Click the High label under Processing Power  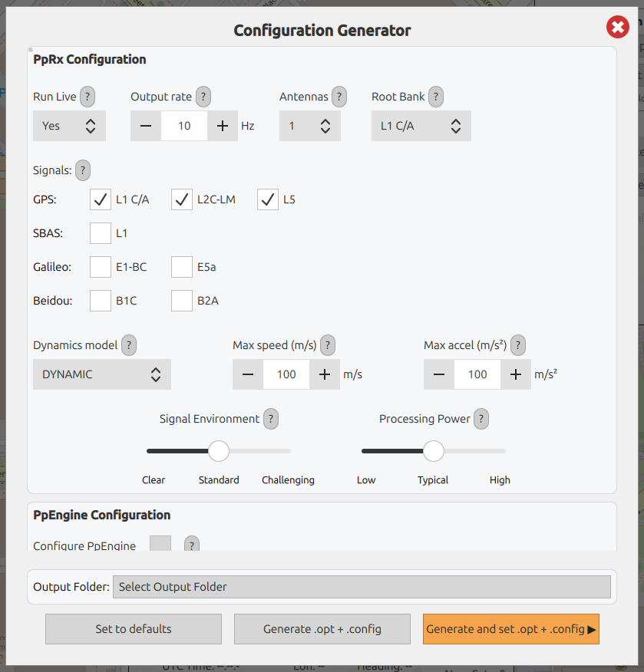tap(500, 480)
